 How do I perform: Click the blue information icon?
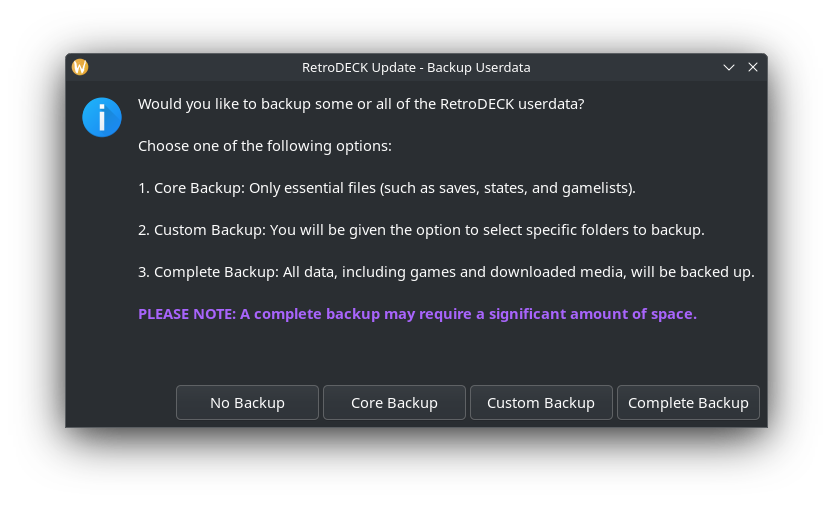[x=102, y=117]
